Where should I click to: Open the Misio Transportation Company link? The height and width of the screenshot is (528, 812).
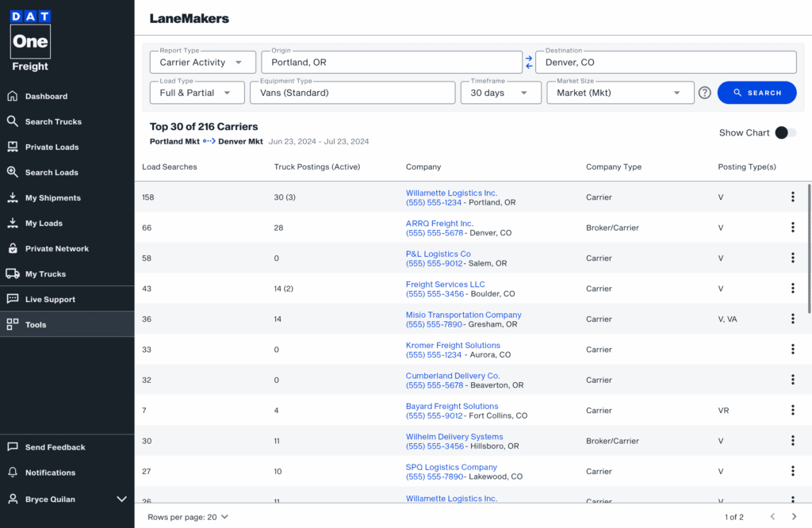coord(463,315)
